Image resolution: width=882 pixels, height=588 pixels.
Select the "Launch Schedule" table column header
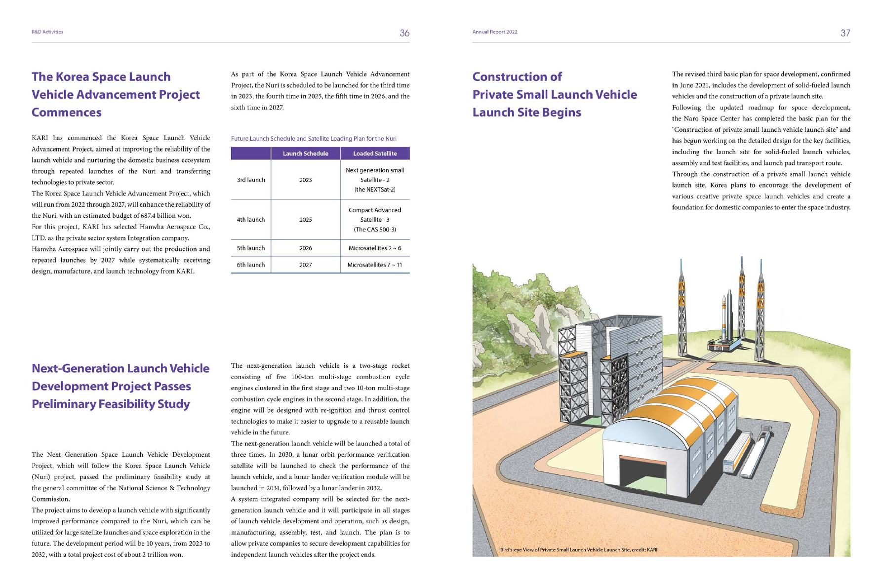click(305, 154)
